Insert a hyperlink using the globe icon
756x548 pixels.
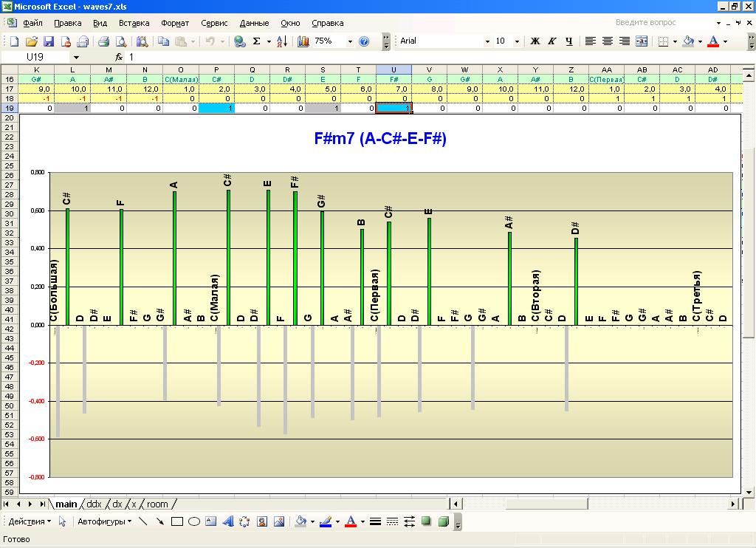tap(239, 41)
